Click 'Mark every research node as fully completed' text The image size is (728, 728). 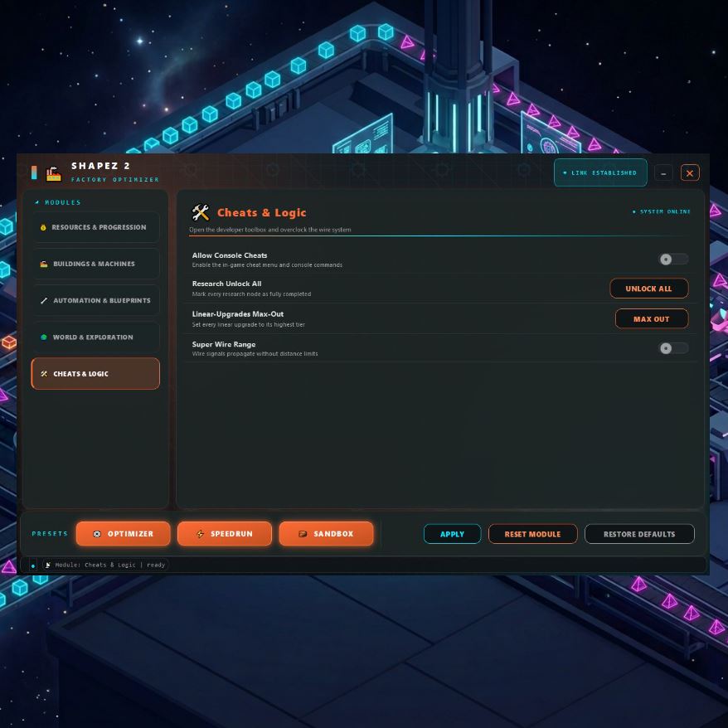pos(251,294)
